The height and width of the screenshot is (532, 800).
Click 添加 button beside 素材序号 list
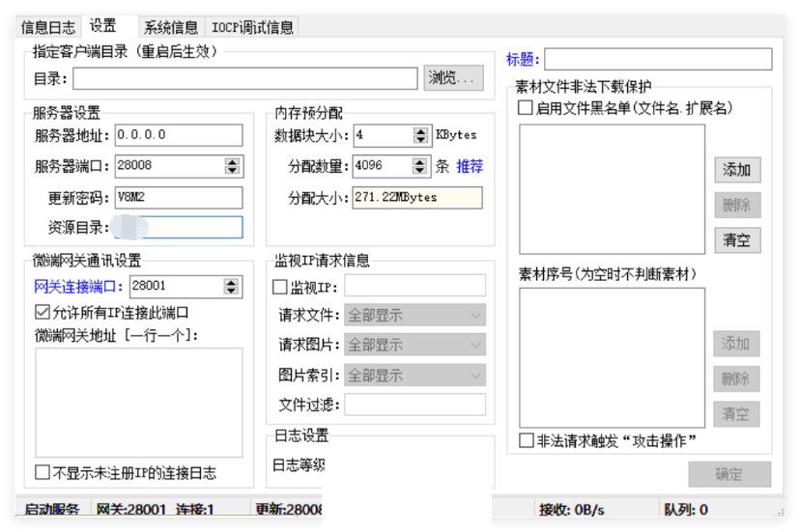click(x=736, y=344)
